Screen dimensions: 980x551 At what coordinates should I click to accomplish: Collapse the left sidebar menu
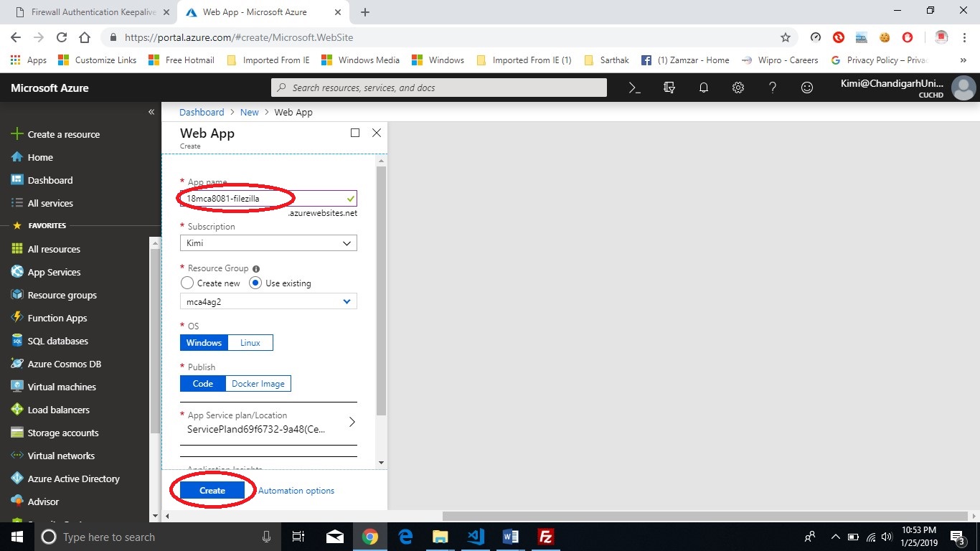pos(151,112)
